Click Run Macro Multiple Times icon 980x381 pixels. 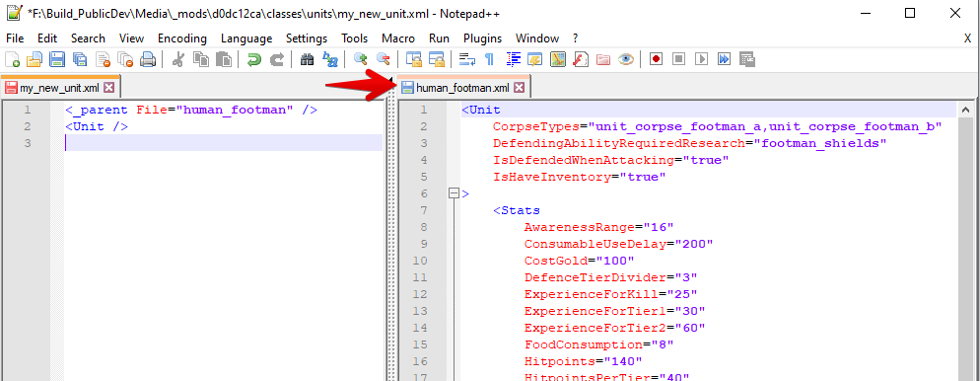coord(725,59)
